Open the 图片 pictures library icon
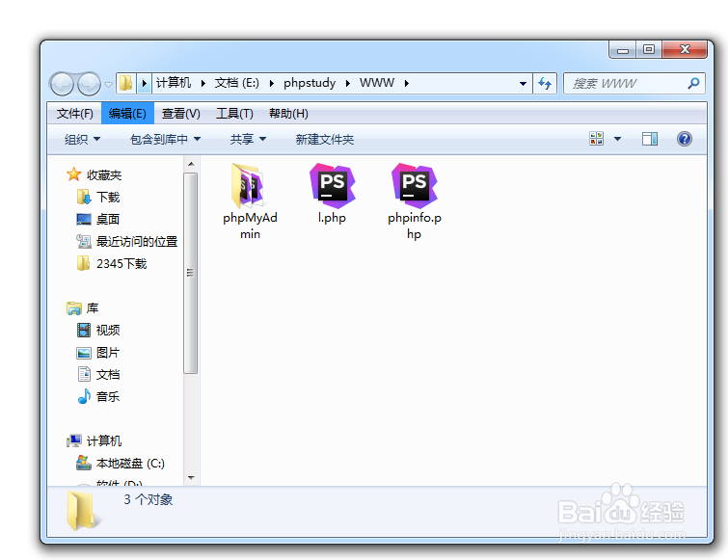The width and height of the screenshot is (728, 560). point(84,353)
